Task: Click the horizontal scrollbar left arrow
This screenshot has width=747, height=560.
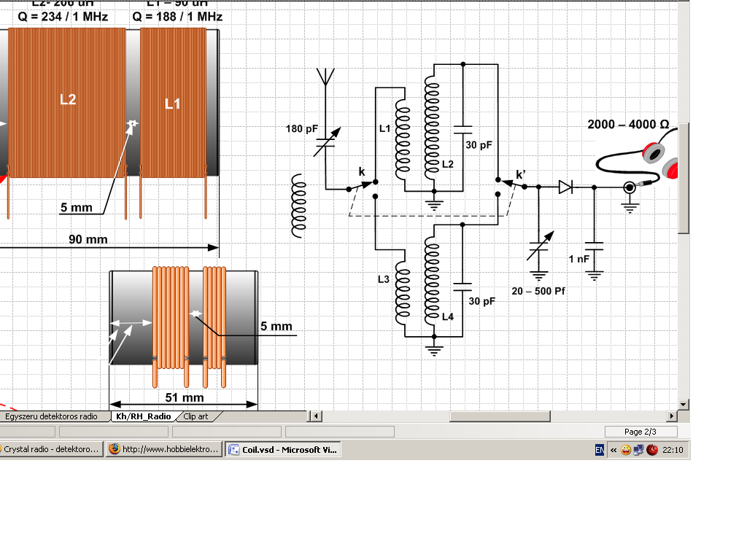Action: (315, 416)
